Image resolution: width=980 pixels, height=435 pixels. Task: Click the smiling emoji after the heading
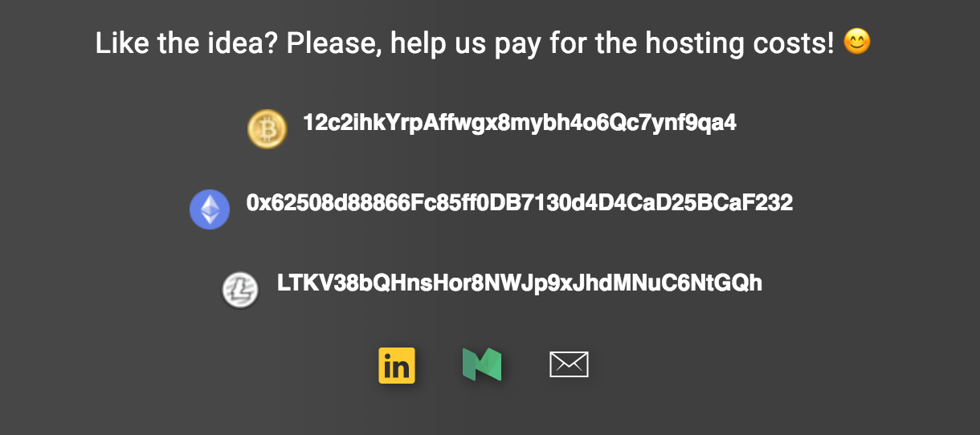pyautogui.click(x=857, y=41)
